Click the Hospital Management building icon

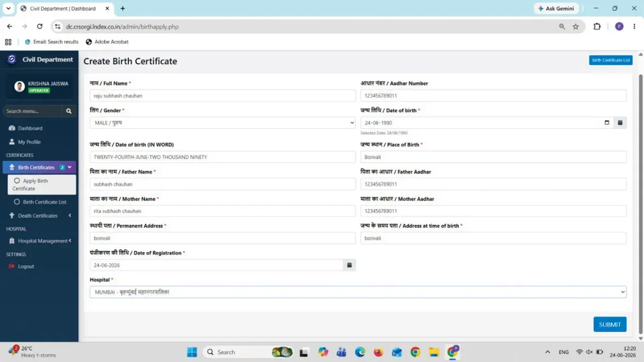click(x=12, y=241)
